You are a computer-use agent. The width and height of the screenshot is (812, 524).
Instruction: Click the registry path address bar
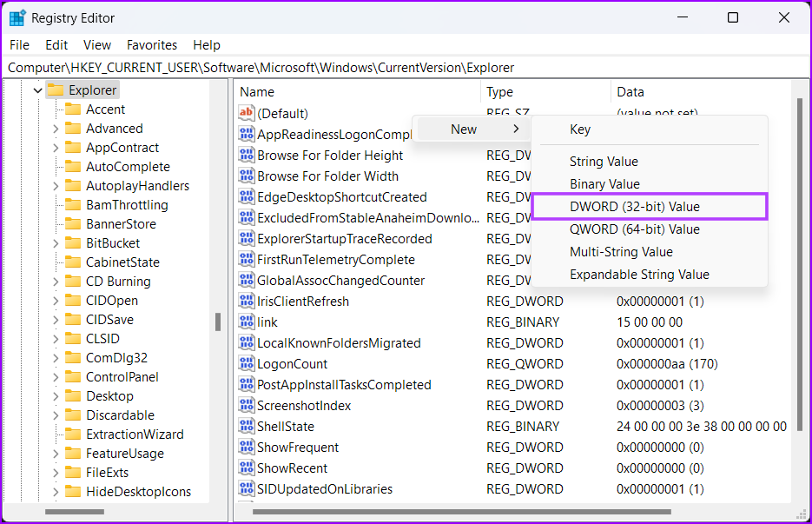(x=406, y=68)
